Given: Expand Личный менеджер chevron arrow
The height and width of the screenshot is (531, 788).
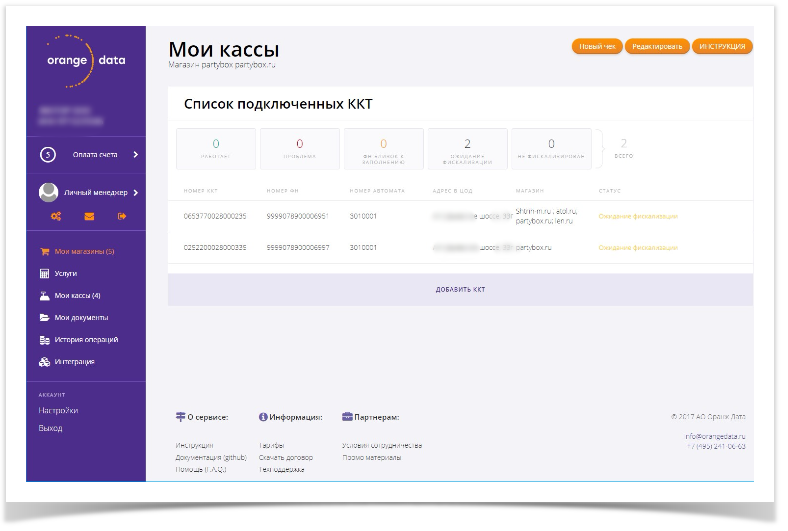Looking at the screenshot, I should click(x=135, y=192).
